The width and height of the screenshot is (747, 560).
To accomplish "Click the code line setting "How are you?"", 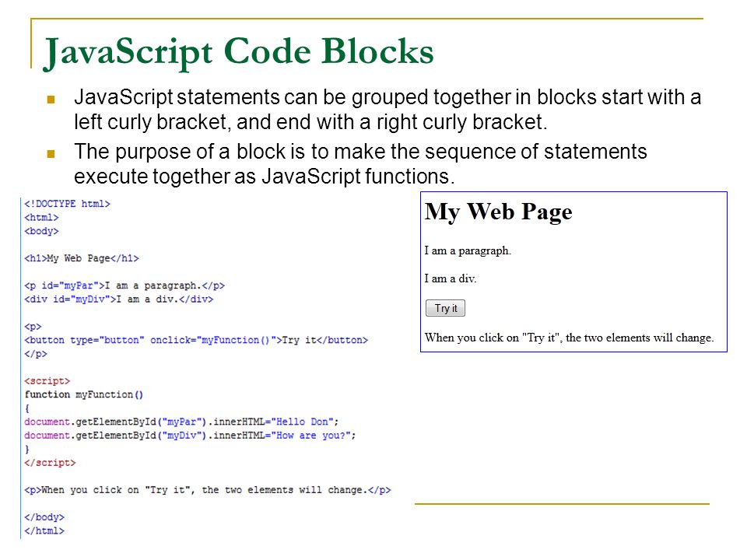I will coord(190,436).
